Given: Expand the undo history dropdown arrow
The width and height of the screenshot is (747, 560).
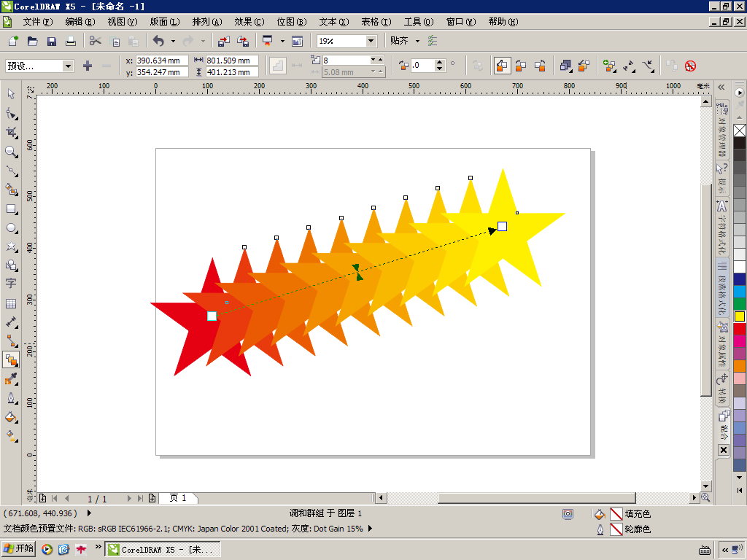Looking at the screenshot, I should [173, 41].
